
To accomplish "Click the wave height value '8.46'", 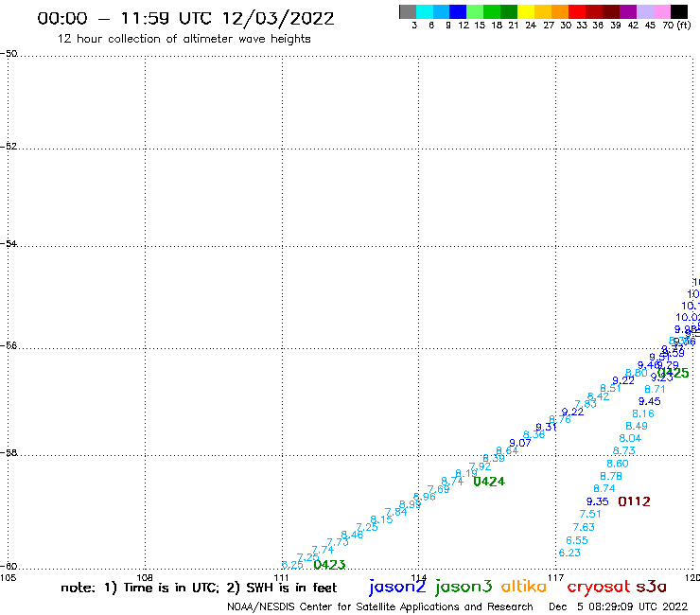I will click(x=352, y=536).
